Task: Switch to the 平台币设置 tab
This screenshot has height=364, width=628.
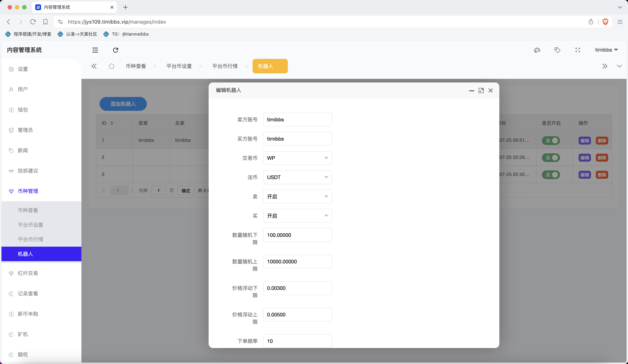Action: pyautogui.click(x=179, y=66)
